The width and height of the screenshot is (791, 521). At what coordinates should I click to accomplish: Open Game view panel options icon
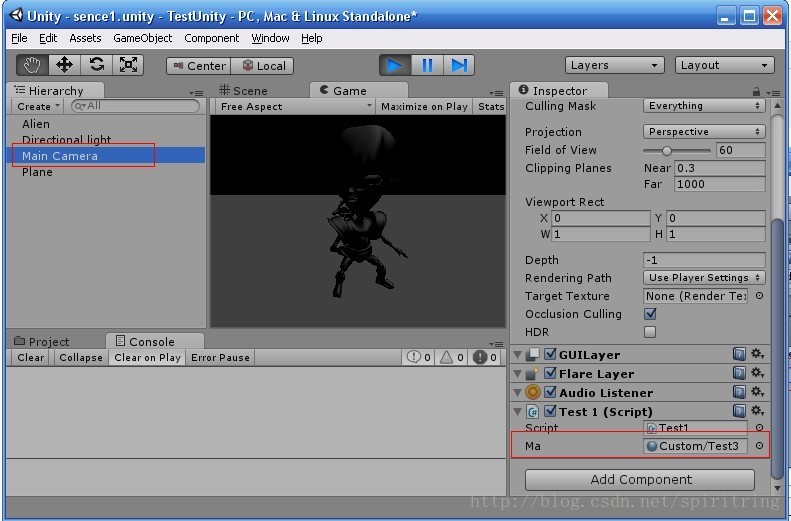click(496, 93)
